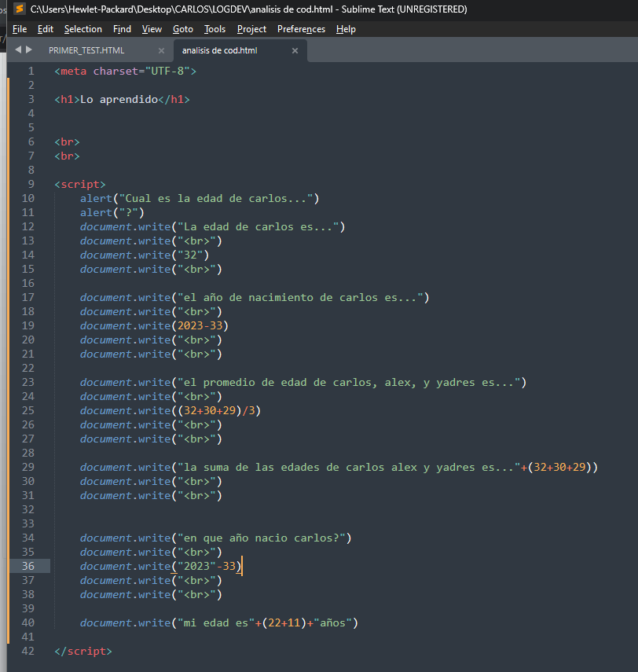Click document.write("<br>") on line 13

pos(151,241)
